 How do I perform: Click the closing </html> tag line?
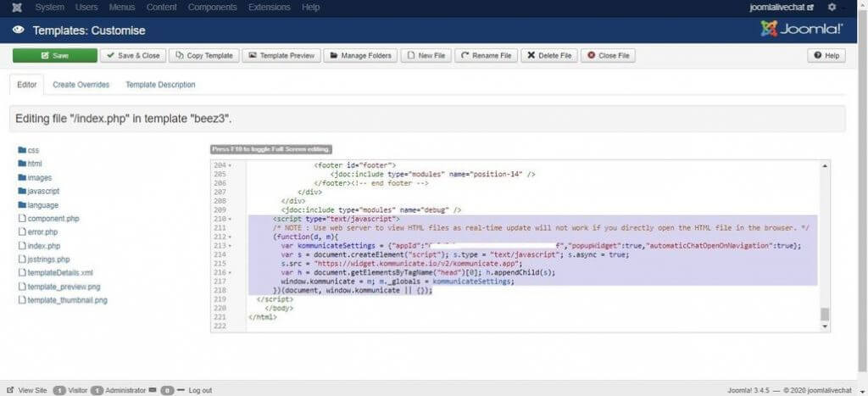tap(263, 318)
